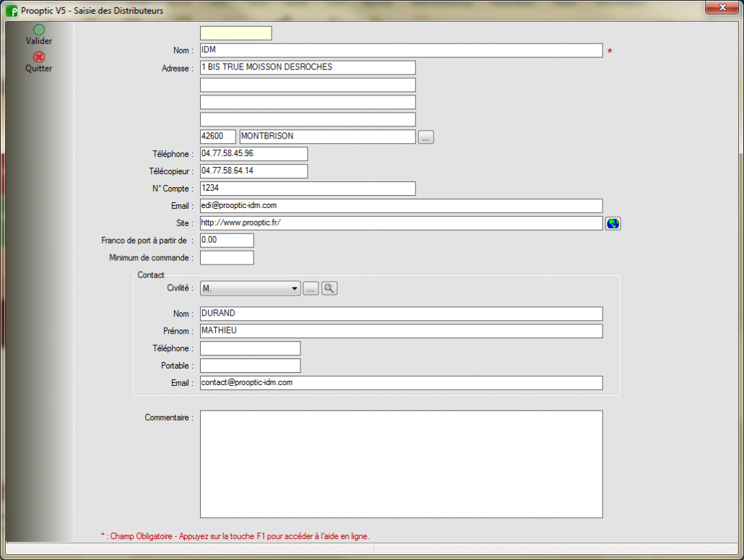Open website with globe icon

[x=613, y=223]
